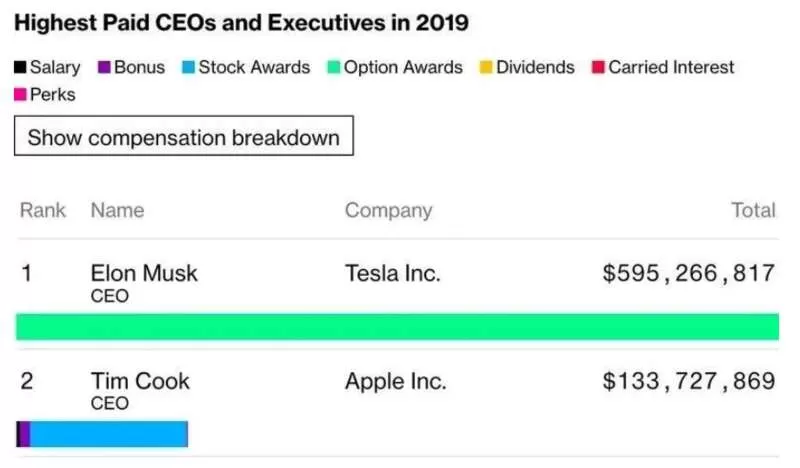This screenshot has width=800, height=468.
Task: Click Elon Musk's green option awards bar
Action: 397,327
